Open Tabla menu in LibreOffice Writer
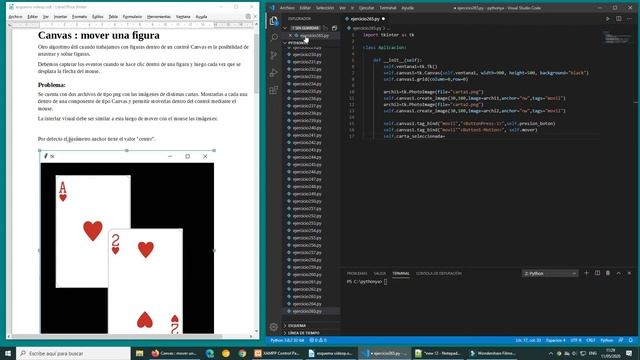Screen dimensions: 640x360 [x=113, y=17]
